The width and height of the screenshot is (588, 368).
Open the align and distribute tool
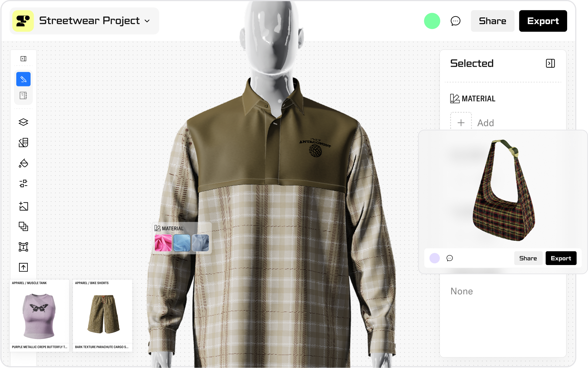pyautogui.click(x=23, y=183)
